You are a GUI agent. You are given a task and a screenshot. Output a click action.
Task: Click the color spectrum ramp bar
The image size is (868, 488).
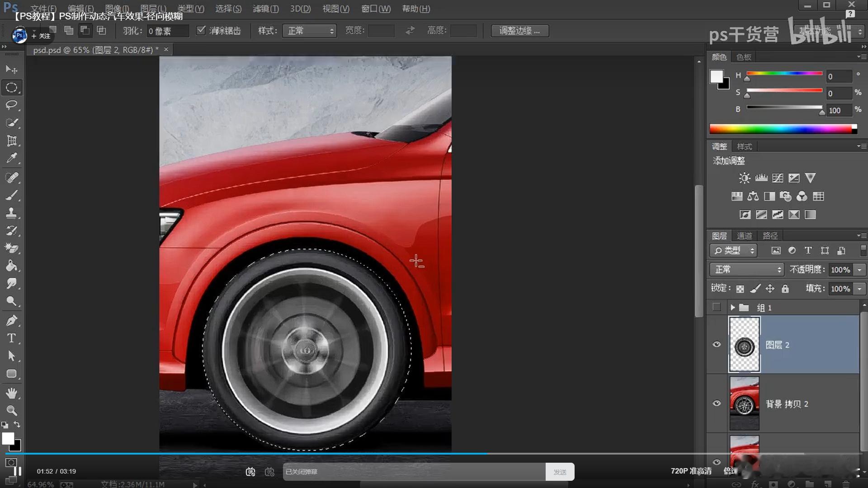(782, 129)
